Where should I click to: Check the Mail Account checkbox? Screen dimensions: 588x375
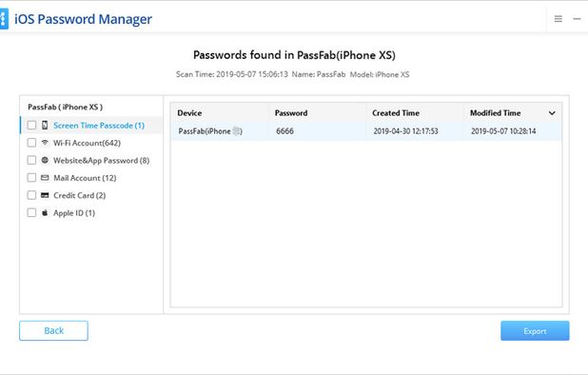[x=32, y=178]
